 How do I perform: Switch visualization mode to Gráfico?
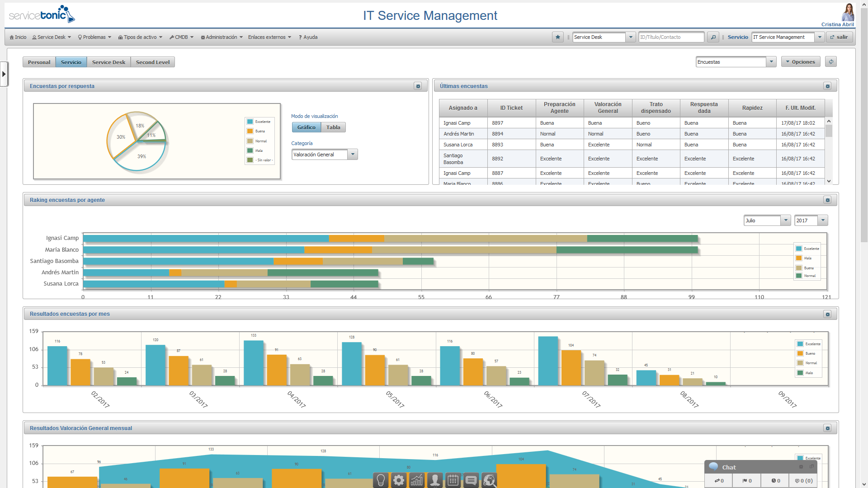(306, 127)
